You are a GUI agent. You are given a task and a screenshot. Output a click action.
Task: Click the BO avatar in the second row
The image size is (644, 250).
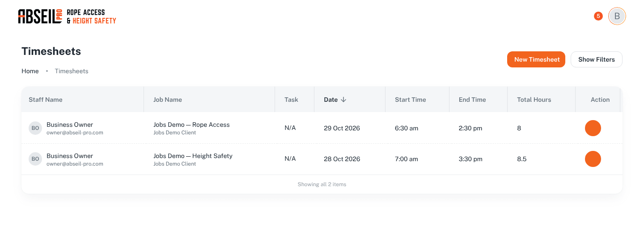[35, 159]
